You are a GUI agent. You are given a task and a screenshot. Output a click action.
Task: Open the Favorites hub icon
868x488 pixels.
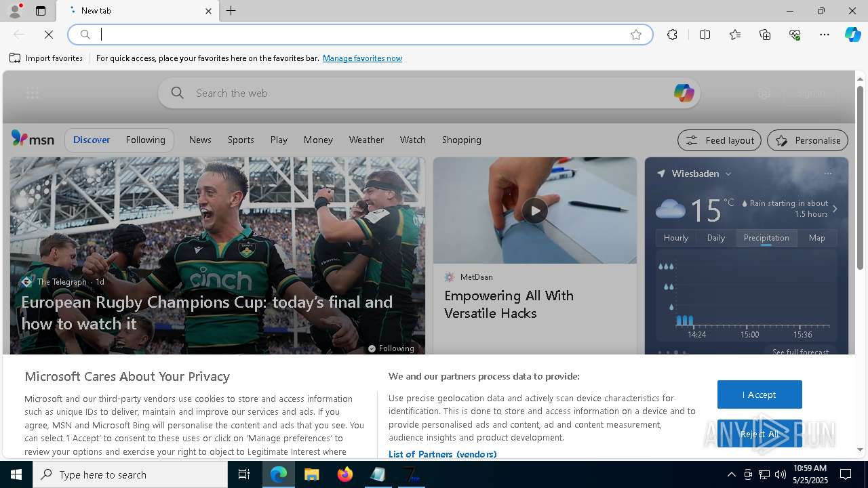735,35
